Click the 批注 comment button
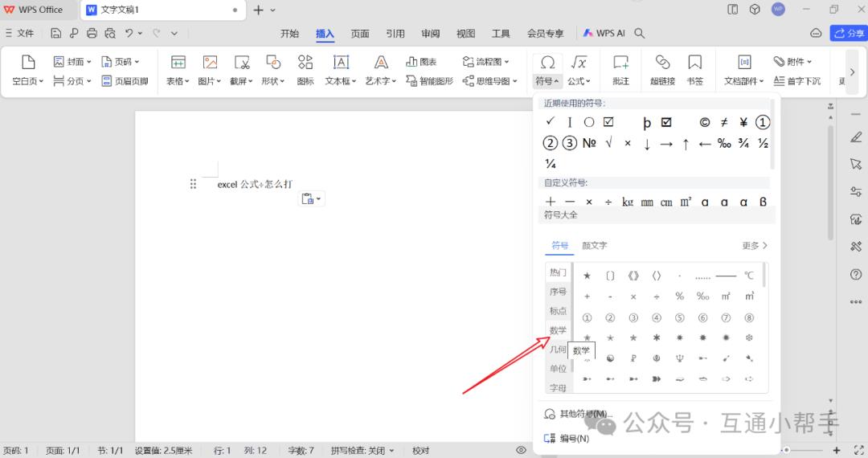 (620, 70)
